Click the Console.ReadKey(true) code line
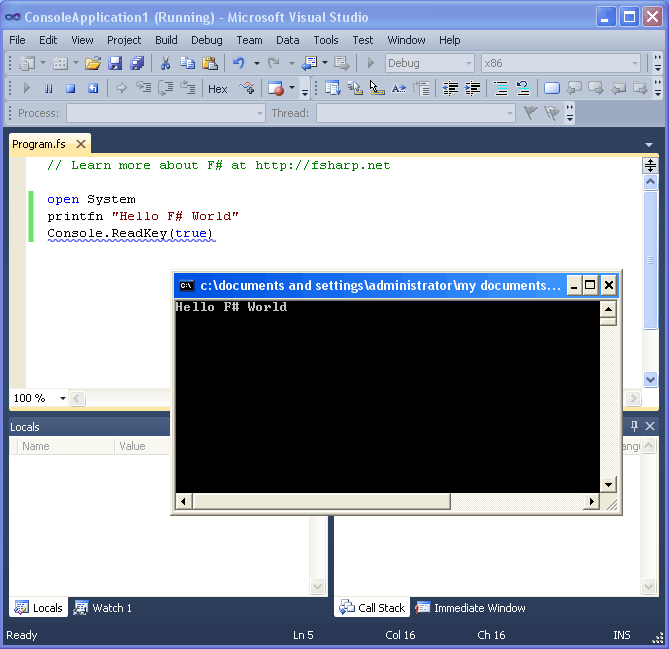Image resolution: width=669 pixels, height=649 pixels. (130, 233)
